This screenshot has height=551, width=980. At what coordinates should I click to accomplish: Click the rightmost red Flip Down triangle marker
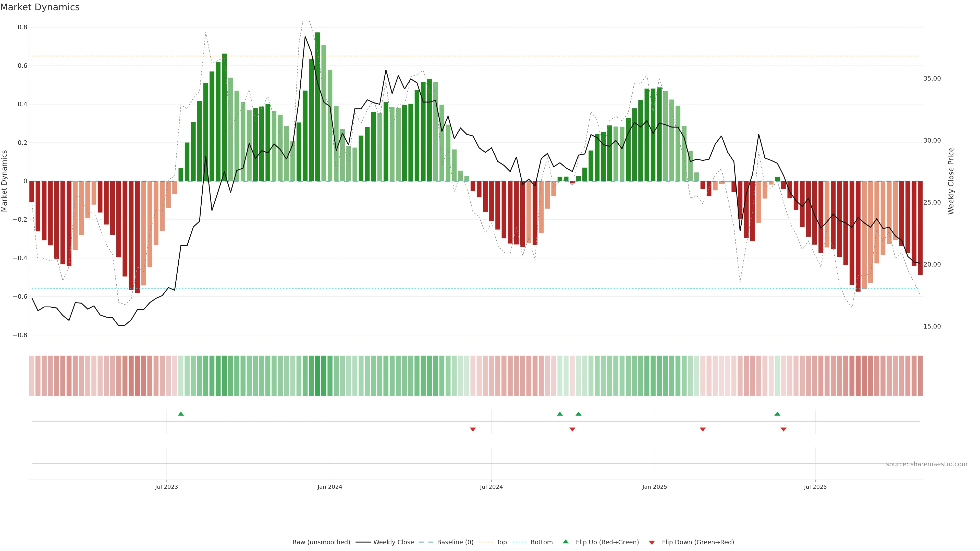[x=783, y=429]
